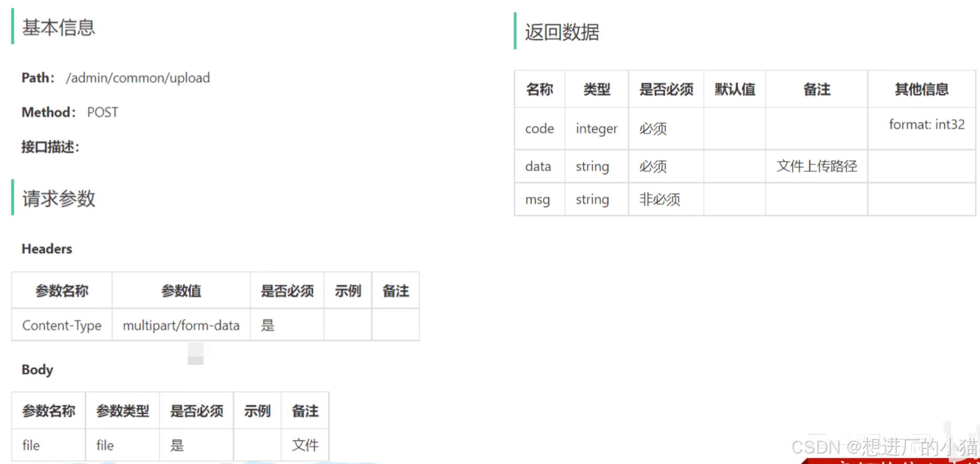Select the integer type cell
The image size is (980, 464).
tap(596, 128)
